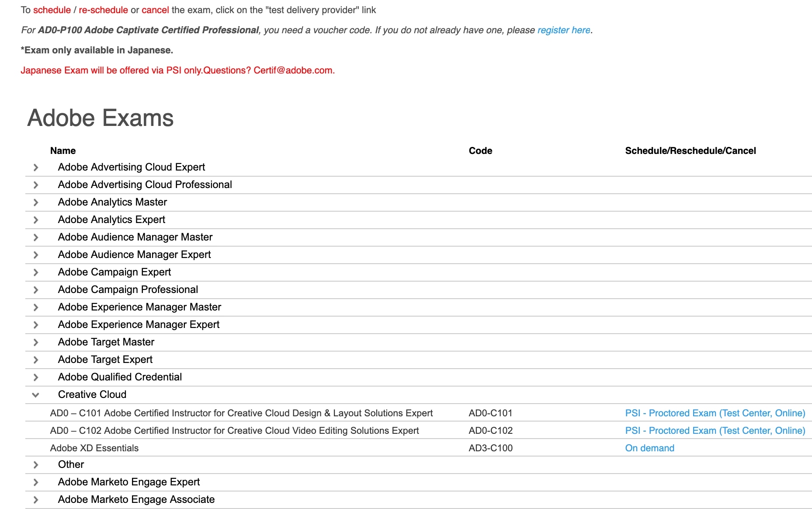This screenshot has height=509, width=812.
Task: Click the AD0 – C101 Design & Layout exam name
Action: (x=242, y=413)
